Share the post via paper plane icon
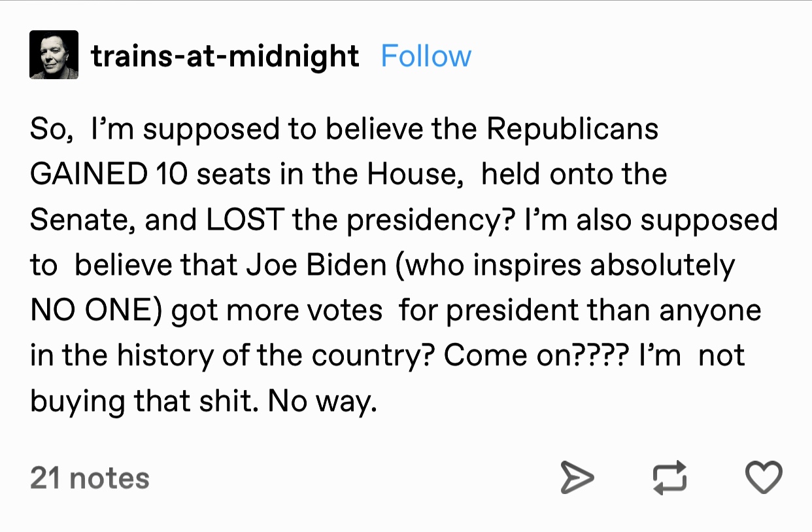The height and width of the screenshot is (532, 812). (578, 478)
